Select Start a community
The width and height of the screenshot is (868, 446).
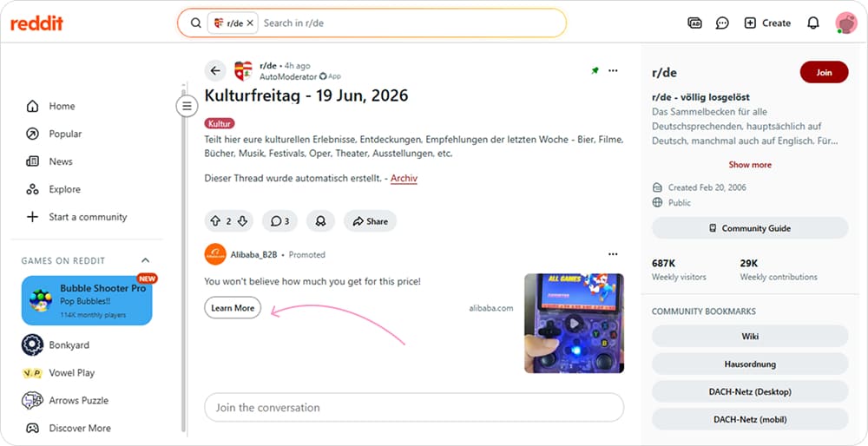(x=88, y=217)
